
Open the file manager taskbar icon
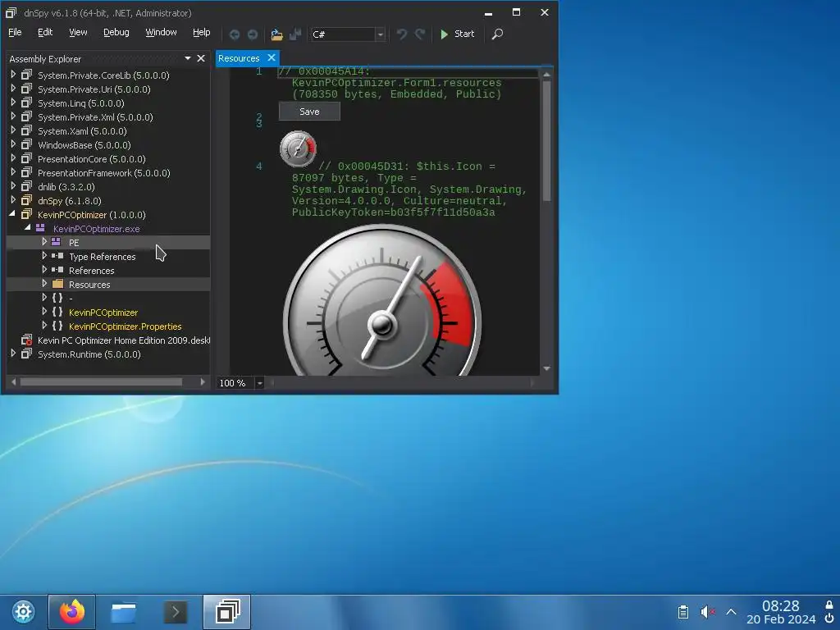123,612
